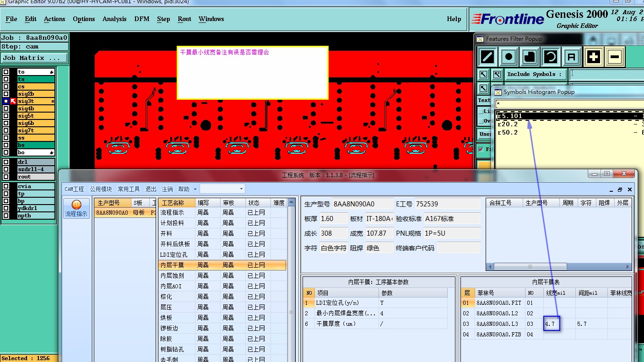Select the Pad feature filter icon
The height and width of the screenshot is (362, 644).
[x=509, y=57]
